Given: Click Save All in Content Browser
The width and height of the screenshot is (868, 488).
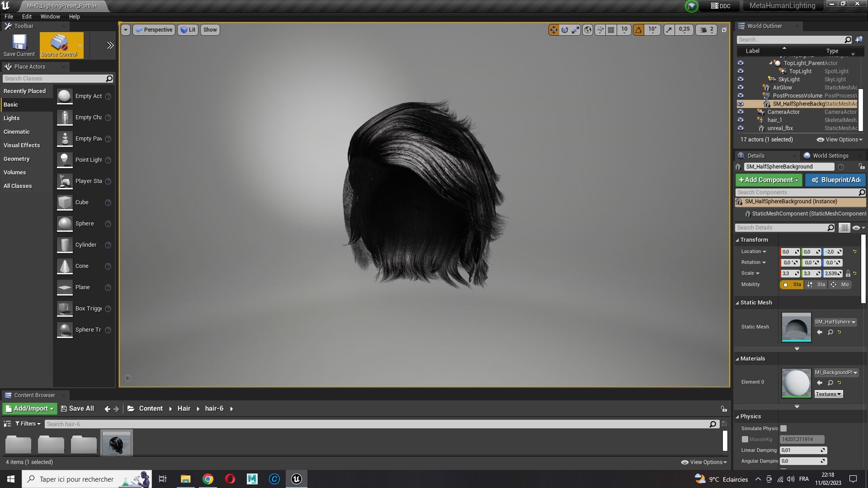Looking at the screenshot, I should 77,409.
